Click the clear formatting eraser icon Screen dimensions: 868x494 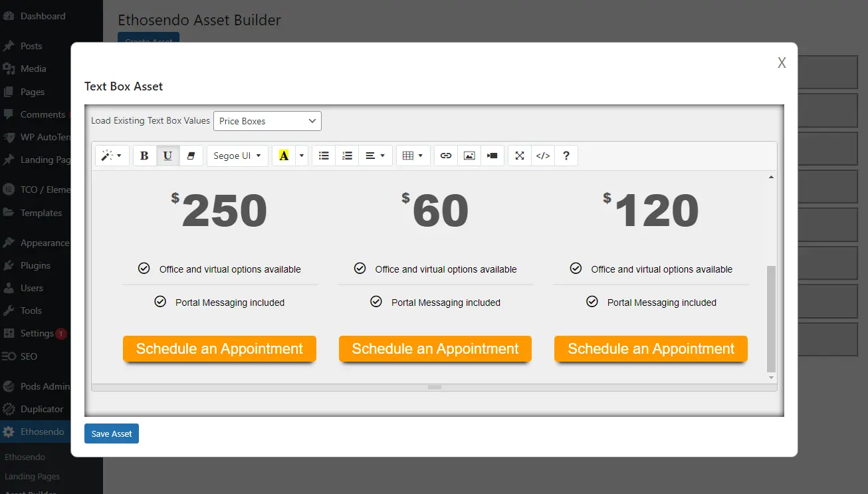[191, 155]
